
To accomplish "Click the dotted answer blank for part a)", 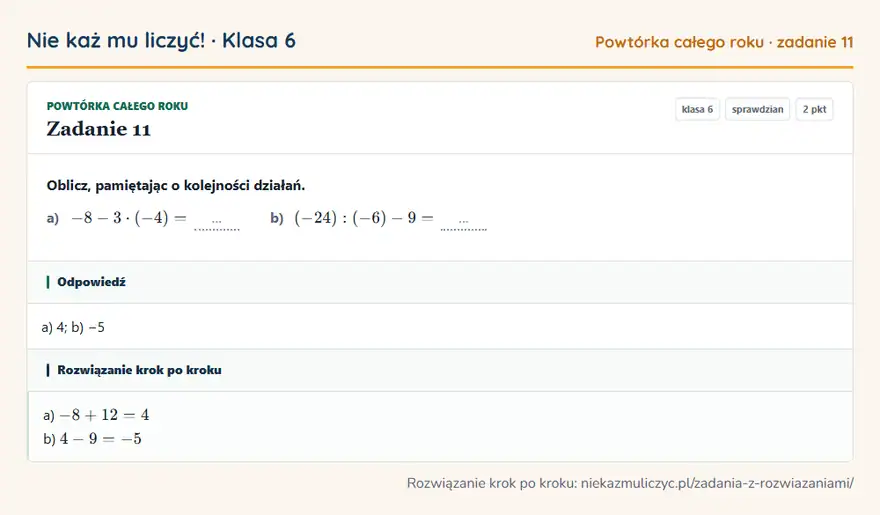I will (x=217, y=223).
